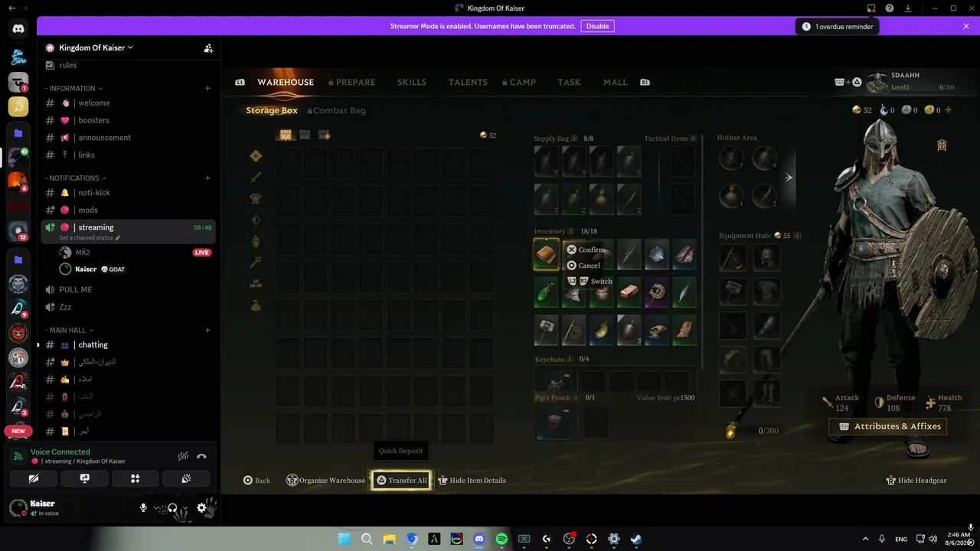Expand headphone output options chevron
The width and height of the screenshot is (980, 551).
pyautogui.click(x=185, y=507)
